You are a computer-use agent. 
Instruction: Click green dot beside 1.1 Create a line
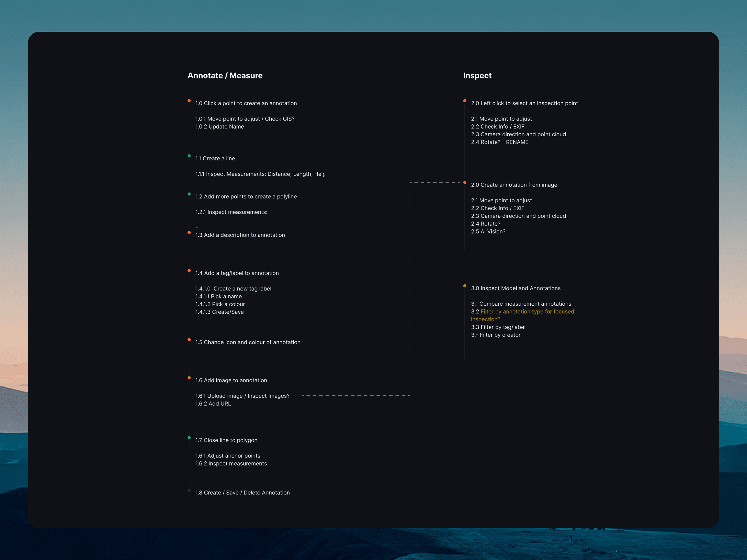coord(189,156)
